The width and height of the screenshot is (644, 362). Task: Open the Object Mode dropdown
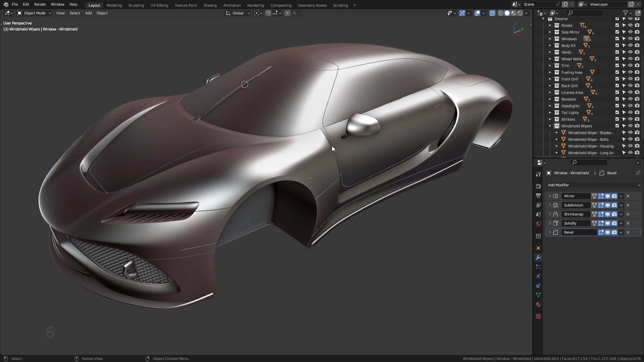coord(34,13)
